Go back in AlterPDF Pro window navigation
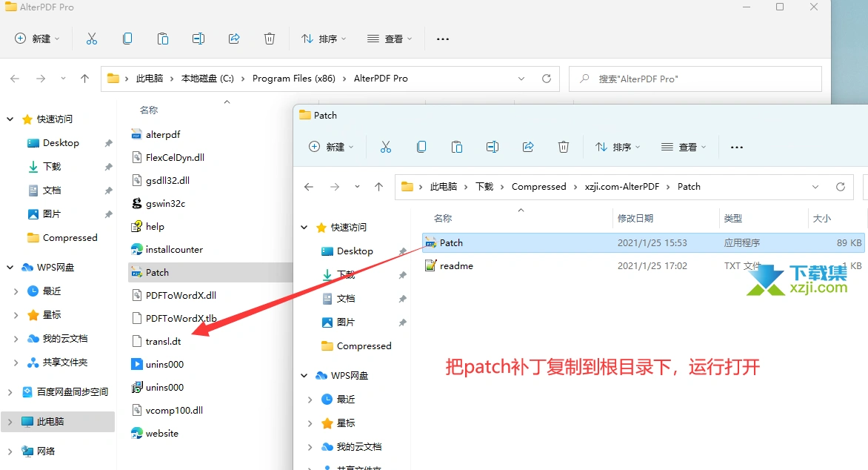This screenshot has height=470, width=868. coord(15,79)
